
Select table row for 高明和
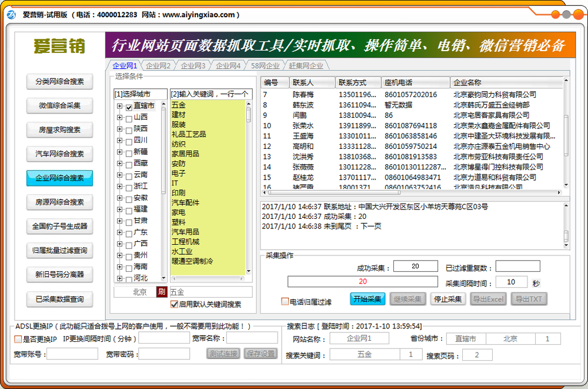412,146
